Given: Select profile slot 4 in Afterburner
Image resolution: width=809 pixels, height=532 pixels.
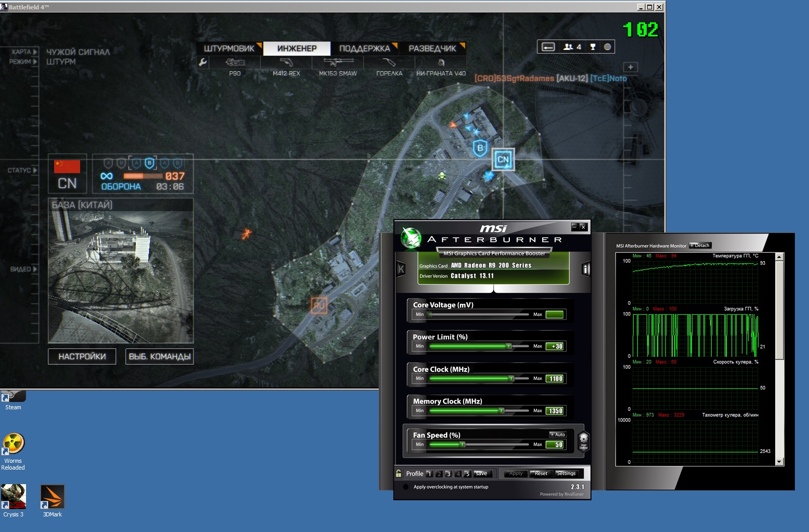Looking at the screenshot, I should pos(458,474).
